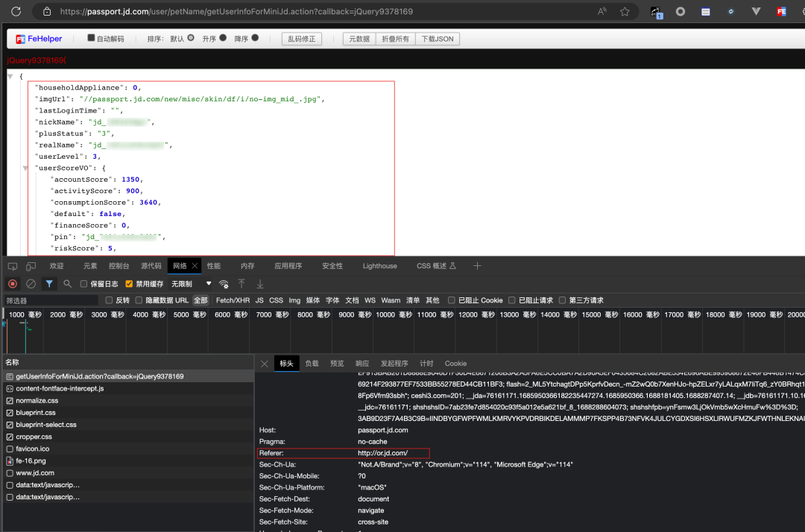Collapse the userScoreVO node

click(x=25, y=168)
